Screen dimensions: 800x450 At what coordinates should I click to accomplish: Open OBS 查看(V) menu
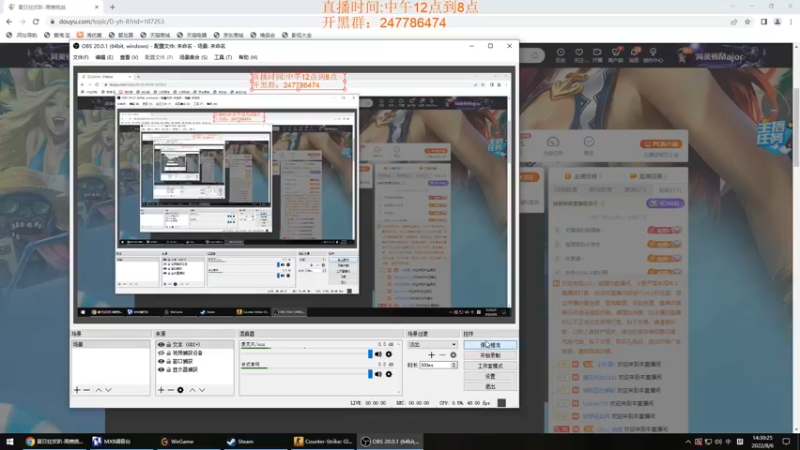[x=129, y=57]
